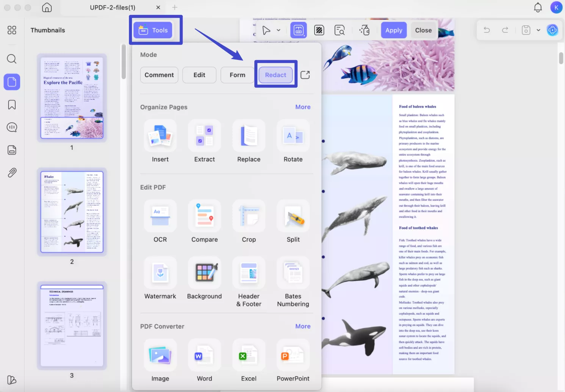Convert PDF to Excel
Viewport: 565px width, 392px height.
coord(249,361)
